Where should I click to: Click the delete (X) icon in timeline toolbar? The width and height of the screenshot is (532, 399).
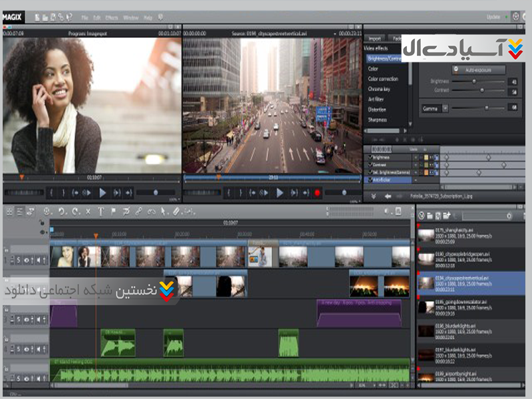[x=88, y=211]
